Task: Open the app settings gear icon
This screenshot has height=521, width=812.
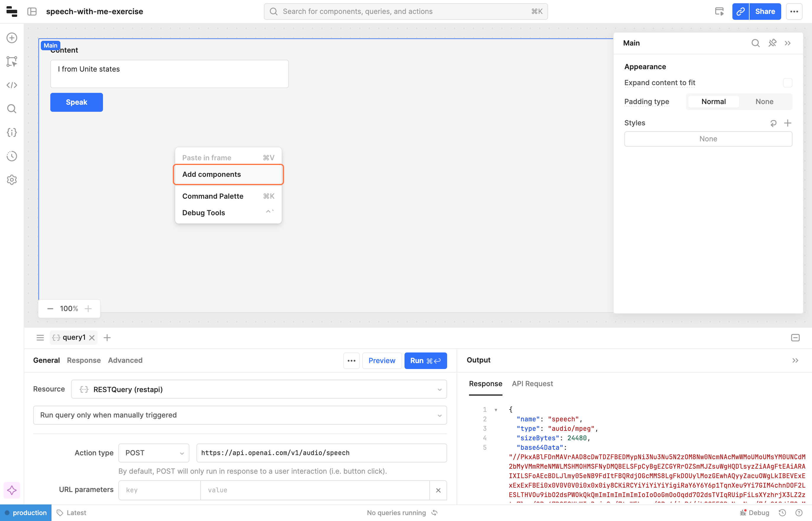Action: click(x=12, y=180)
